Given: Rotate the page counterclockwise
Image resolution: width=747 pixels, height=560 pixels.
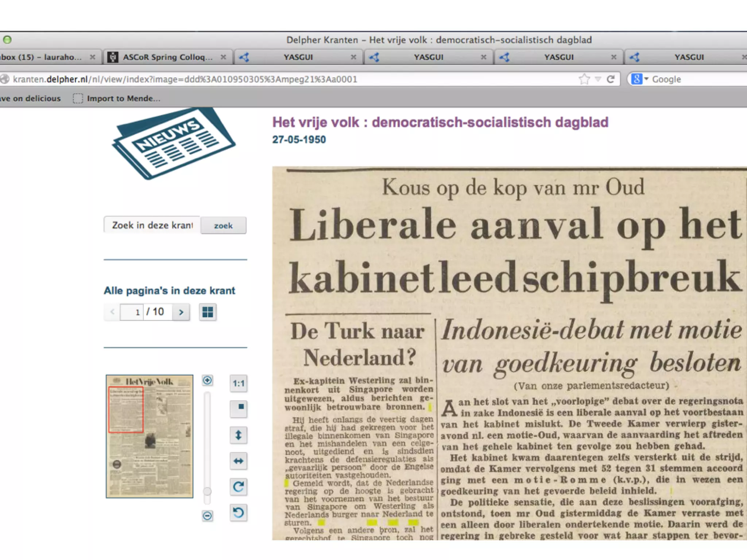Looking at the screenshot, I should pos(238,513).
